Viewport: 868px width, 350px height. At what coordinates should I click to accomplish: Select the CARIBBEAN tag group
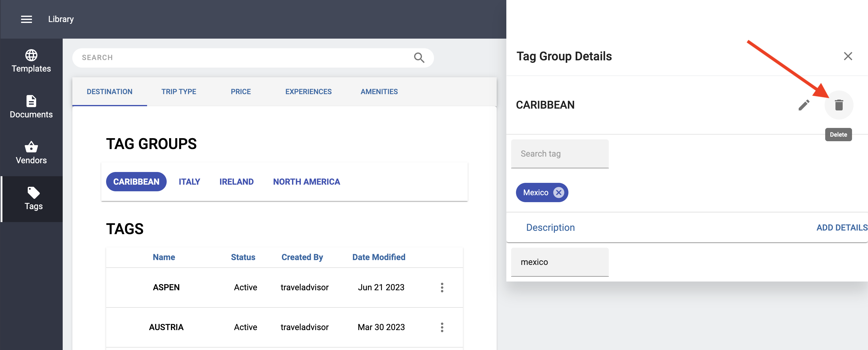click(x=136, y=182)
